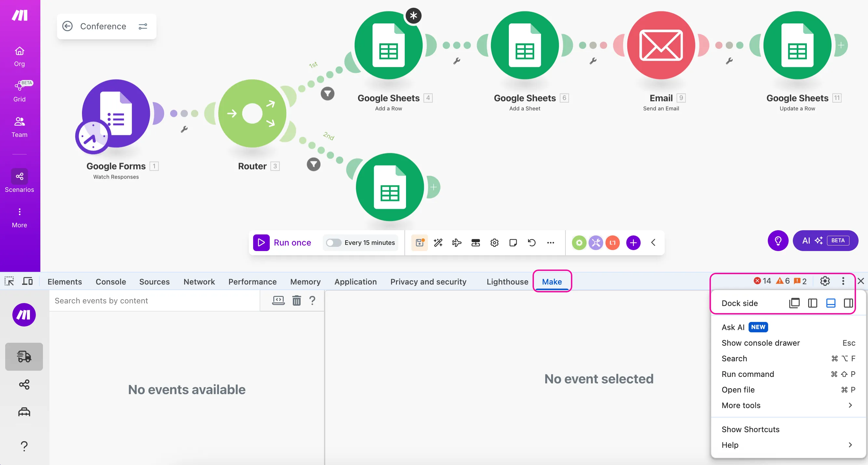868x465 pixels.
Task: Open the lightbulb help button
Action: point(778,240)
